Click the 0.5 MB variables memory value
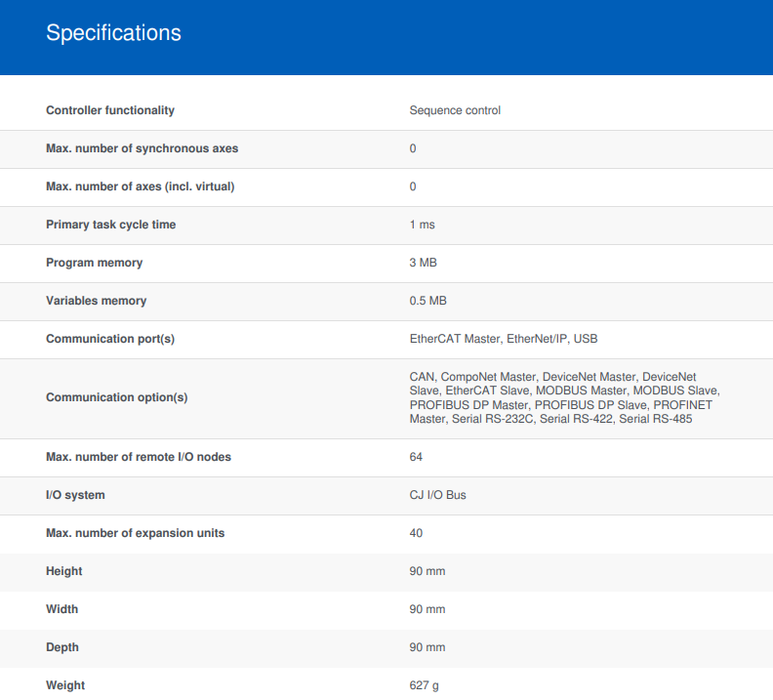The height and width of the screenshot is (700, 773). click(x=427, y=301)
